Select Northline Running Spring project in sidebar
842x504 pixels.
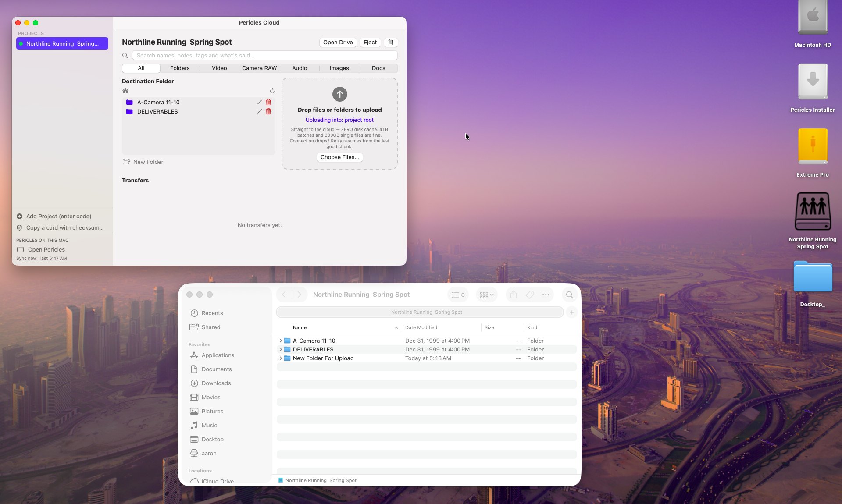pos(62,43)
